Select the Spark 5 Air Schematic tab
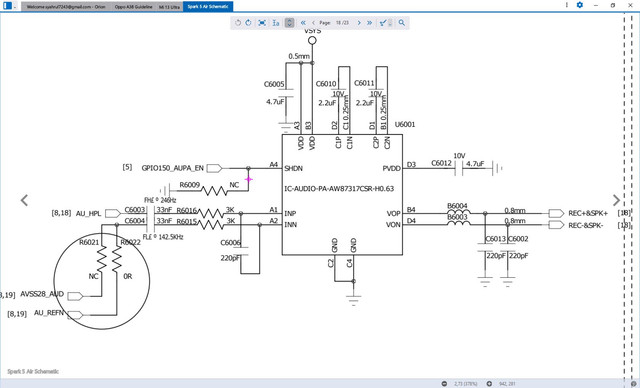The height and width of the screenshot is (388, 640). click(208, 7)
